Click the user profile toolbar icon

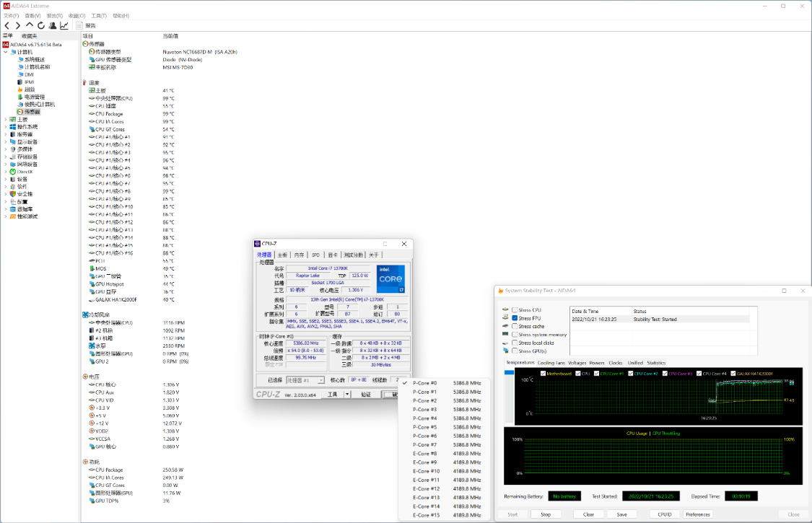(53, 25)
